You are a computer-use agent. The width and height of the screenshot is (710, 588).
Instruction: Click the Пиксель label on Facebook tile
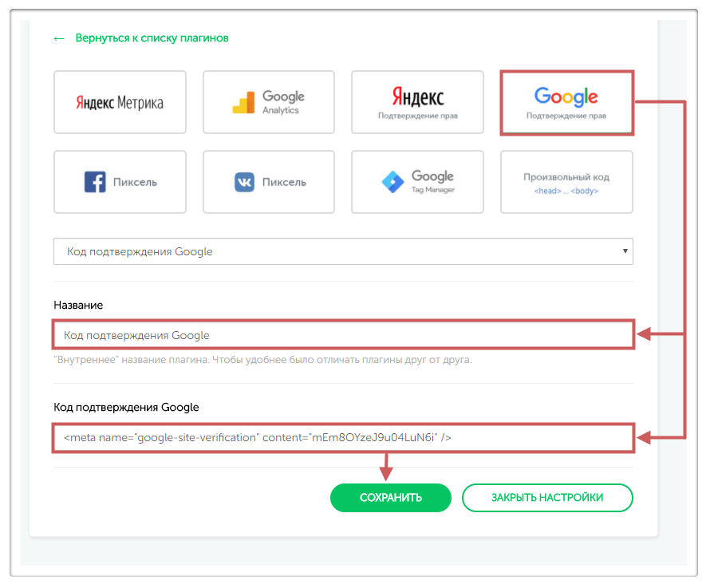tap(135, 182)
